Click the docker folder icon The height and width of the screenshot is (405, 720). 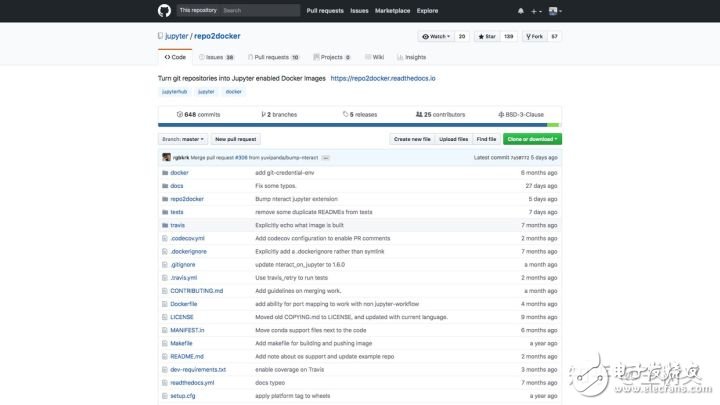pos(164,173)
